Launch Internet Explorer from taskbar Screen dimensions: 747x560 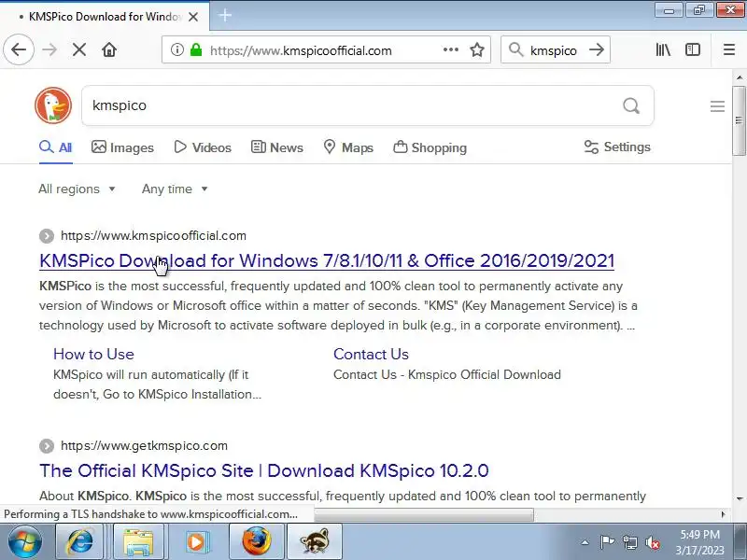tap(80, 541)
